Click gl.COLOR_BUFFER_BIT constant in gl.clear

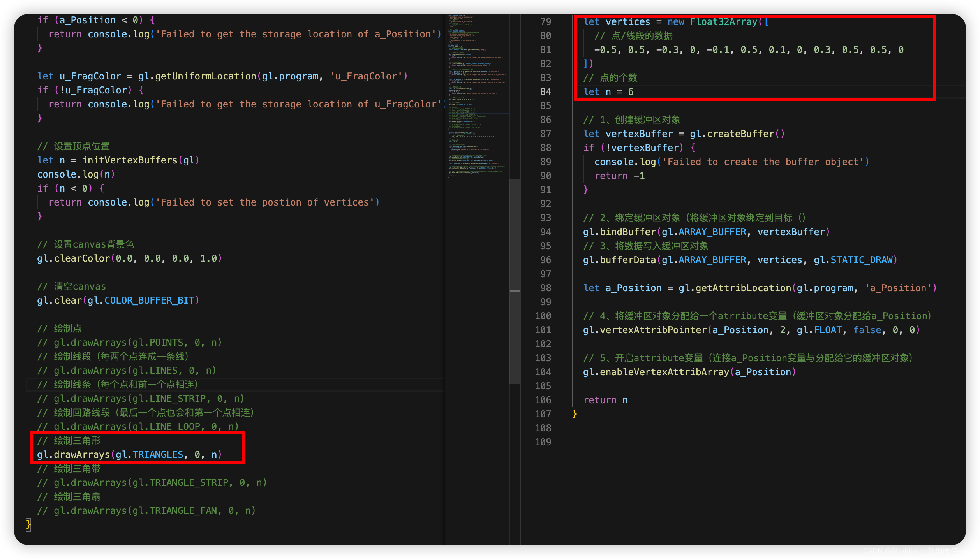149,301
